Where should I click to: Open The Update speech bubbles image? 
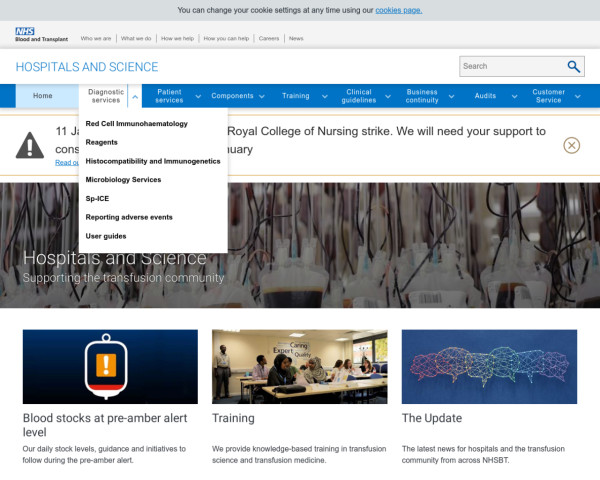[x=489, y=366]
